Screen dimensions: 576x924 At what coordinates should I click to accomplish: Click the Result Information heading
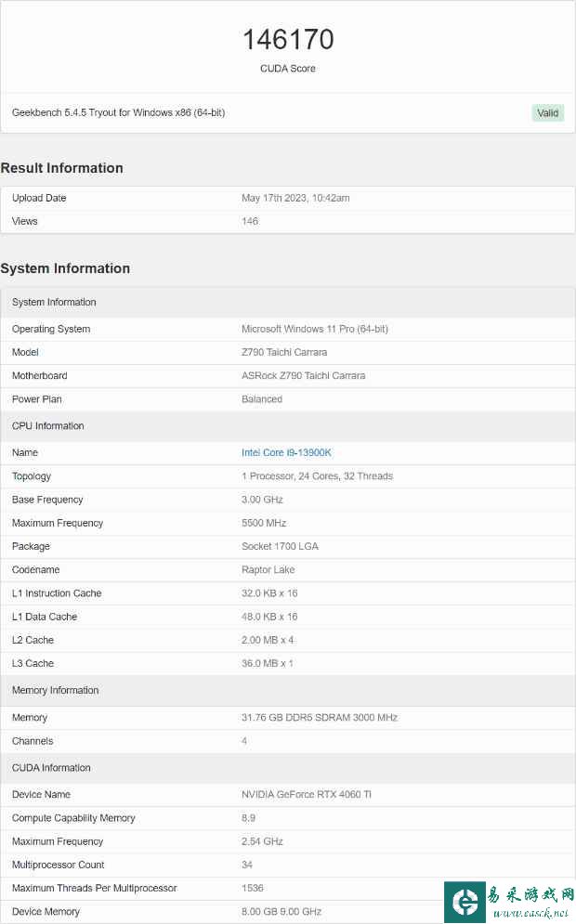click(62, 168)
